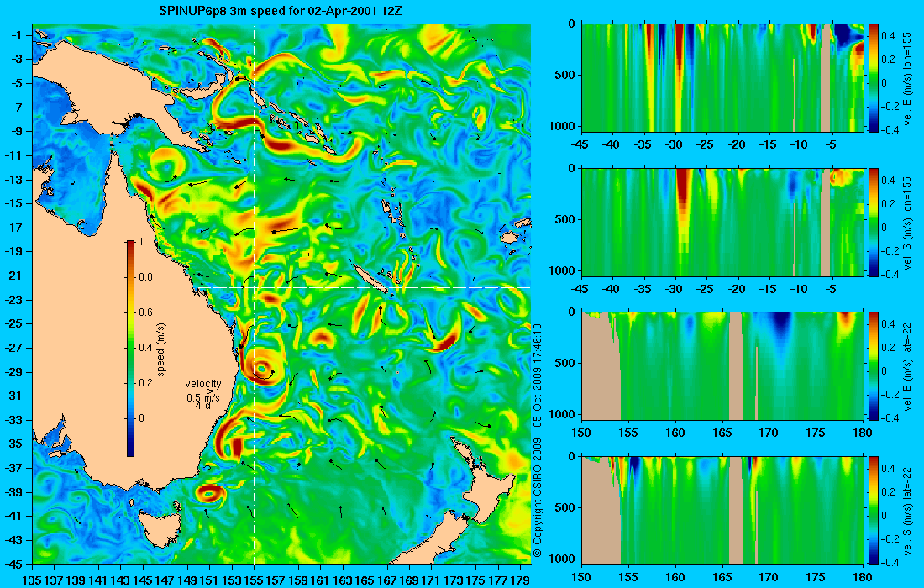Click the '-30' axis label under top-right panel
This screenshot has width=924, height=588.
coord(675,145)
